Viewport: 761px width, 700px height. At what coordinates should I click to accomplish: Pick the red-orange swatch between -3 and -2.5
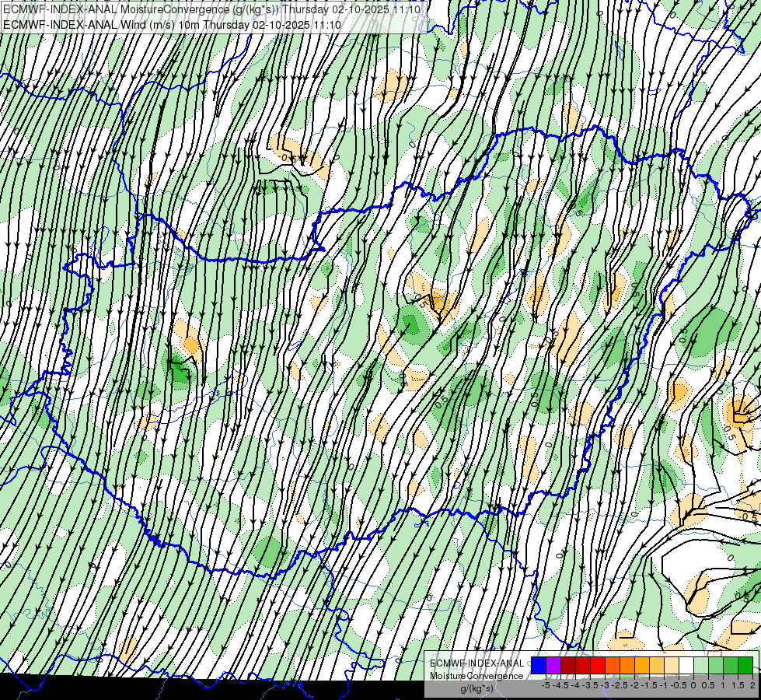pos(613,666)
